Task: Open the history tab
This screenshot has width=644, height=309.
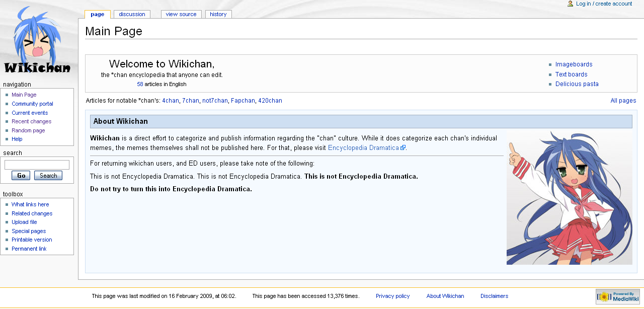Action: pyautogui.click(x=218, y=14)
